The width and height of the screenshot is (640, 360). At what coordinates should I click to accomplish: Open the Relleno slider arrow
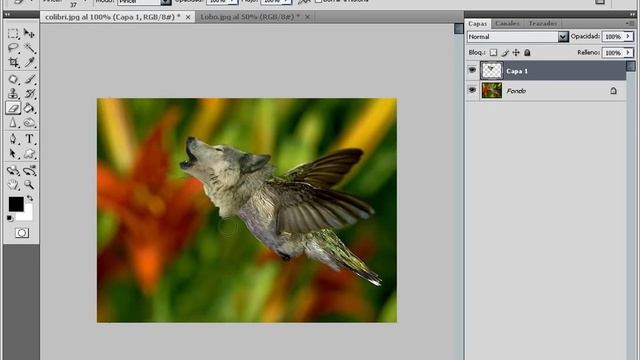tap(629, 53)
